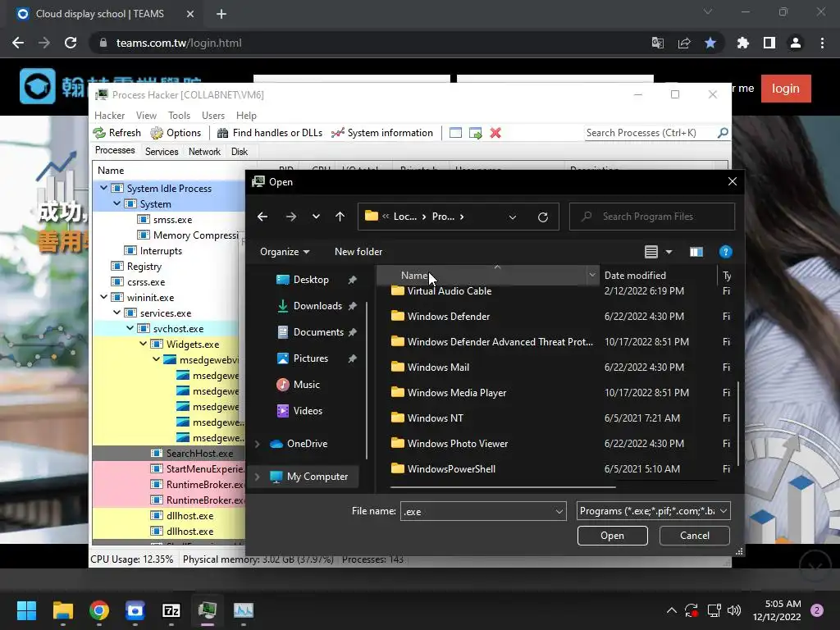Open the View menu
The image size is (840, 630).
tap(146, 115)
